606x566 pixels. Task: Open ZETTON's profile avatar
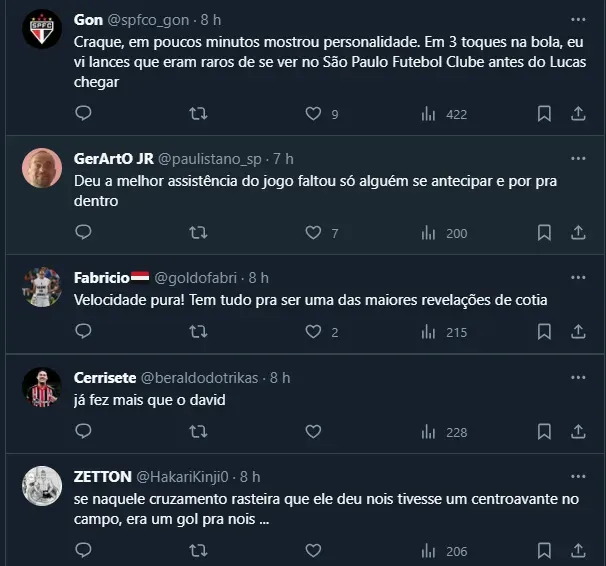42,486
